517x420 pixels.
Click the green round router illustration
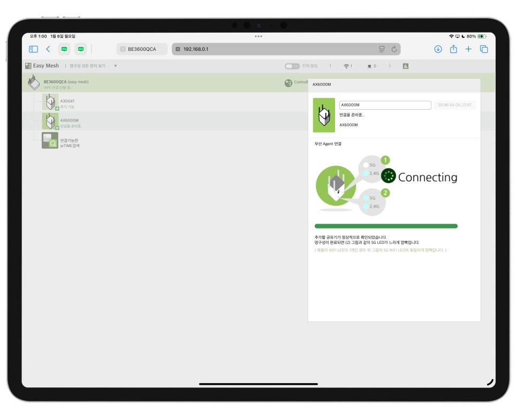tap(336, 186)
